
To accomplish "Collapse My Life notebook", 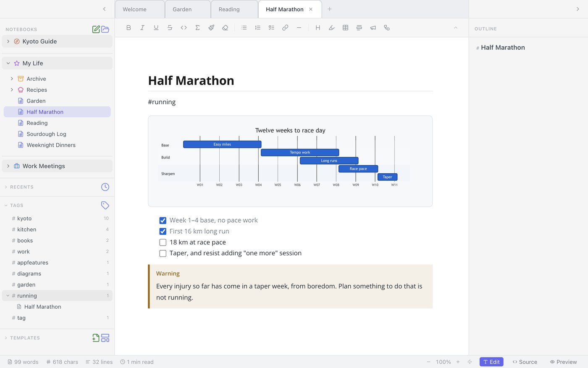I will [x=8, y=63].
